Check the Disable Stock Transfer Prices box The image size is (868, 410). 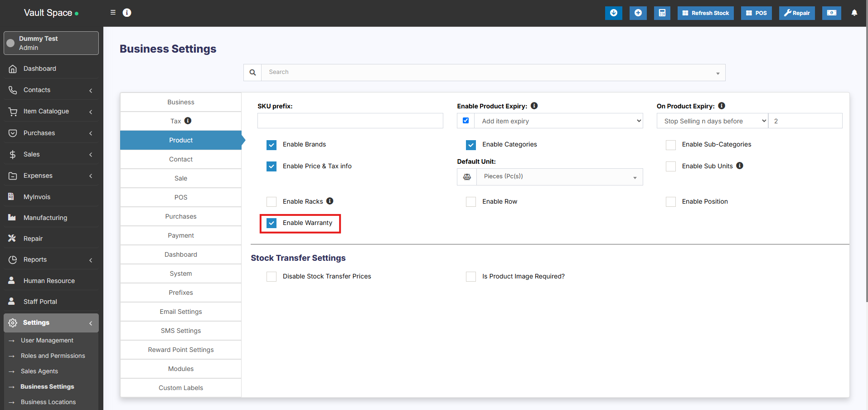point(272,277)
